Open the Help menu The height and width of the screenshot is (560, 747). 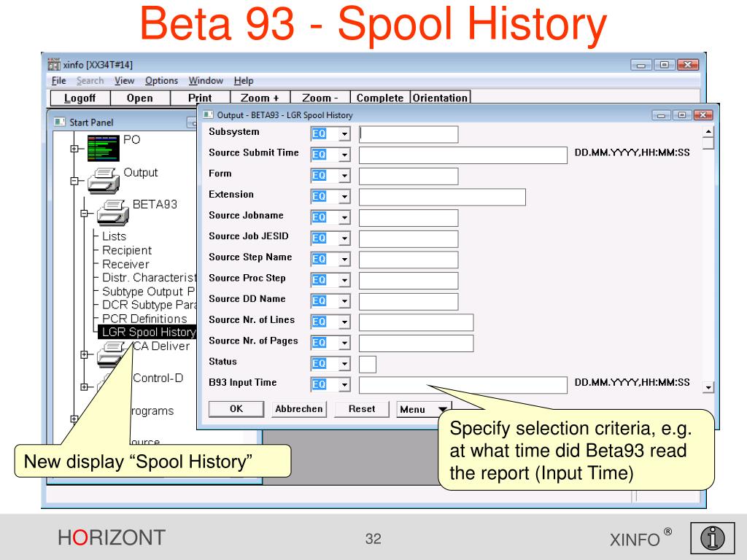pos(244,80)
